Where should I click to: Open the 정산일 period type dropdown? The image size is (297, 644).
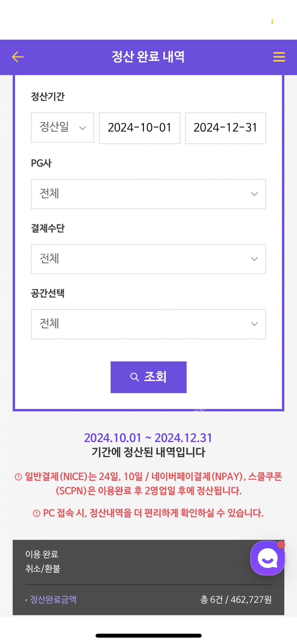[x=62, y=127]
